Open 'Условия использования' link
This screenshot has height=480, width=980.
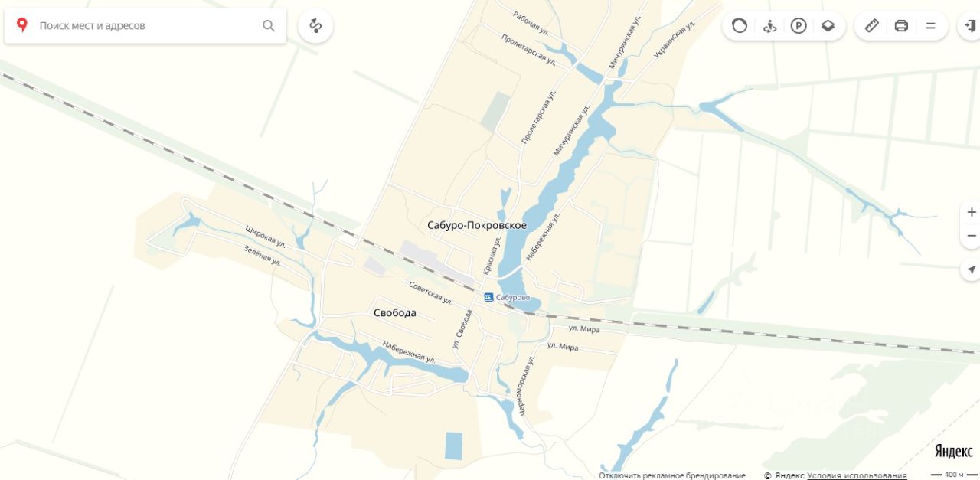pos(857,475)
